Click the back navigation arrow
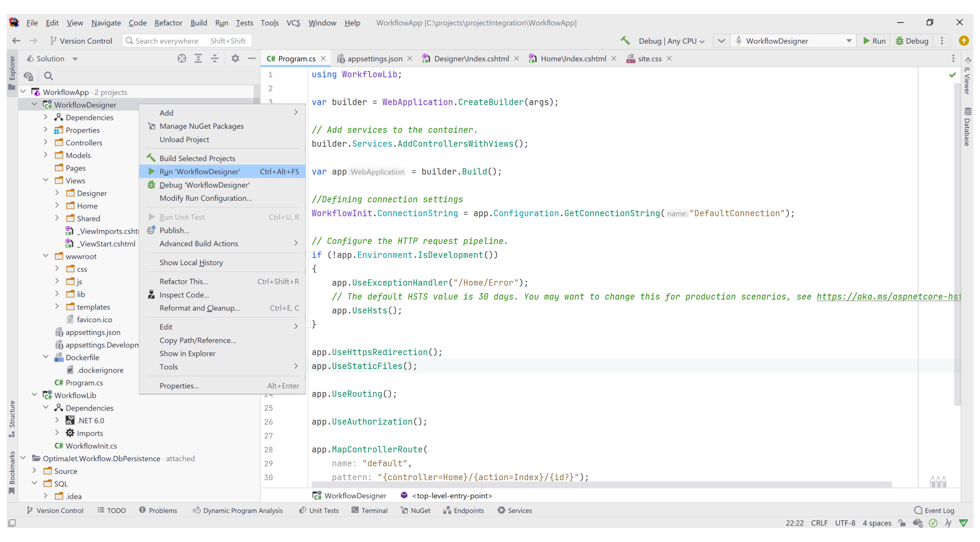Image resolution: width=980 pixels, height=542 pixels. [x=16, y=41]
